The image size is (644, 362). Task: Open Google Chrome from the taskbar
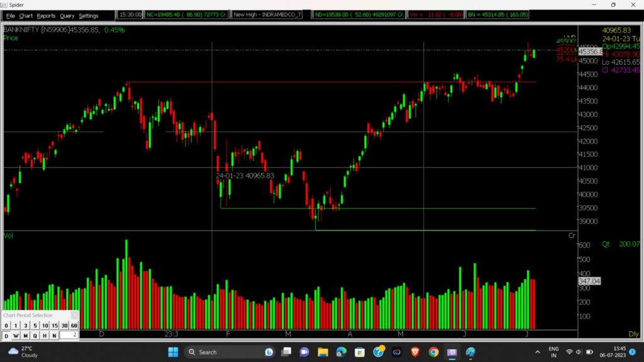click(433, 352)
